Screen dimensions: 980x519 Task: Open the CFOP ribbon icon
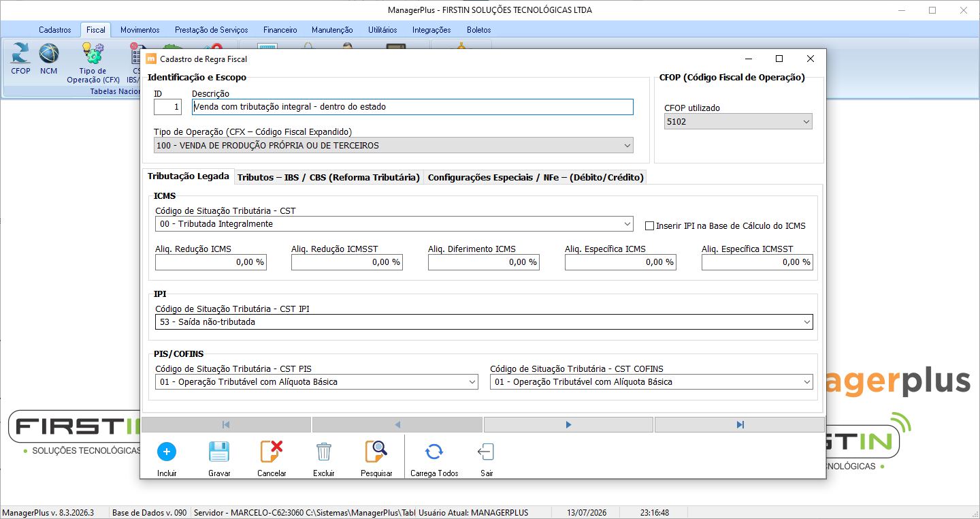point(20,53)
